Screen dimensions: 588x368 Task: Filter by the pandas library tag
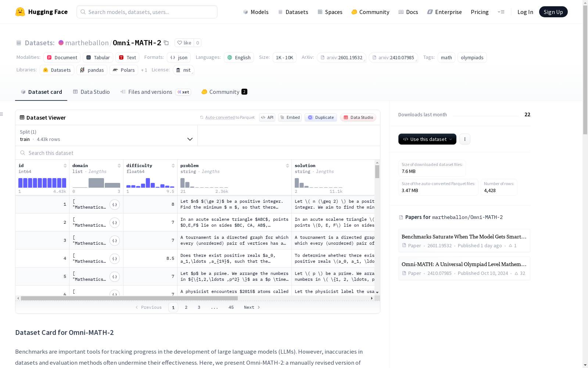pos(92,70)
